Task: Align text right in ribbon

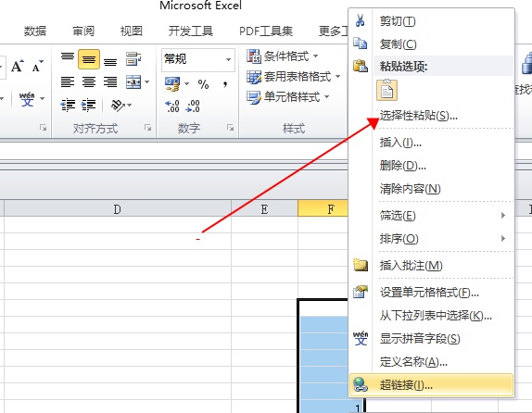Action: click(110, 82)
